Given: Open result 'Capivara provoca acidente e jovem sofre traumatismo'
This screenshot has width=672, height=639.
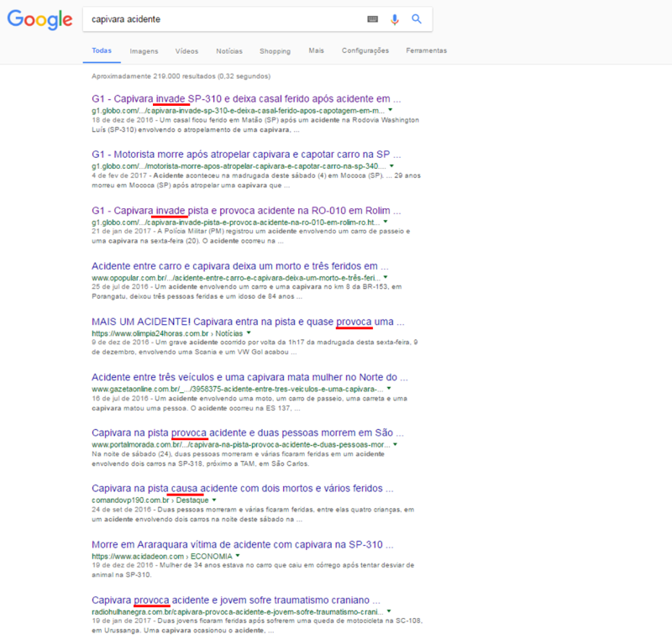Looking at the screenshot, I should click(x=236, y=600).
